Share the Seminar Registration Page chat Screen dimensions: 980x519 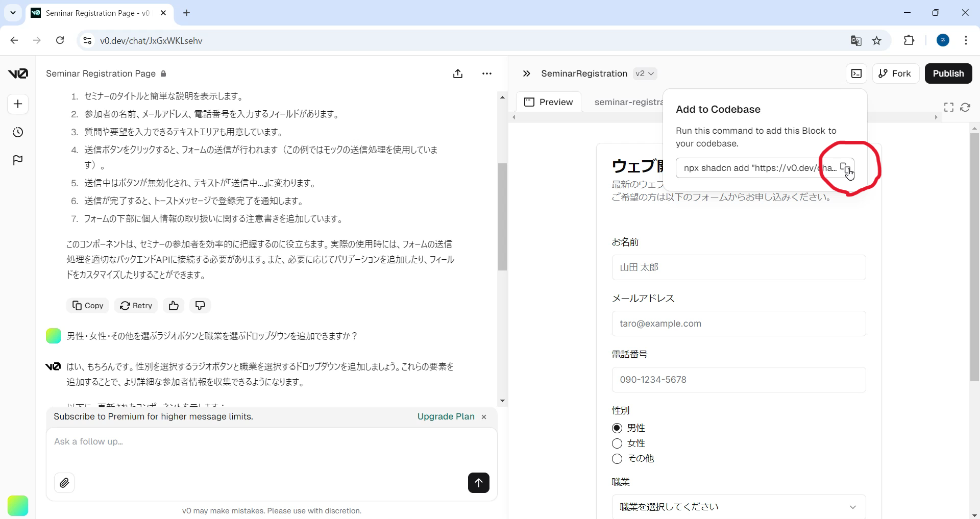458,73
